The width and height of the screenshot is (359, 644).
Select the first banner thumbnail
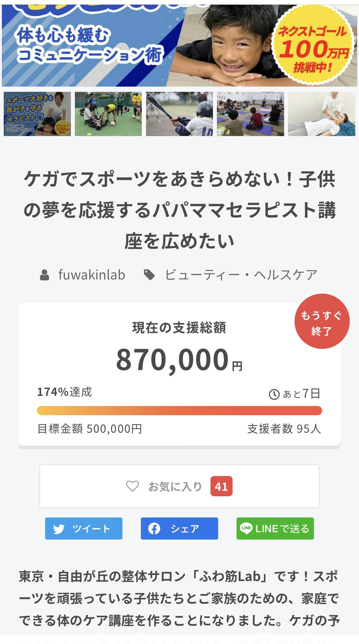[x=37, y=114]
